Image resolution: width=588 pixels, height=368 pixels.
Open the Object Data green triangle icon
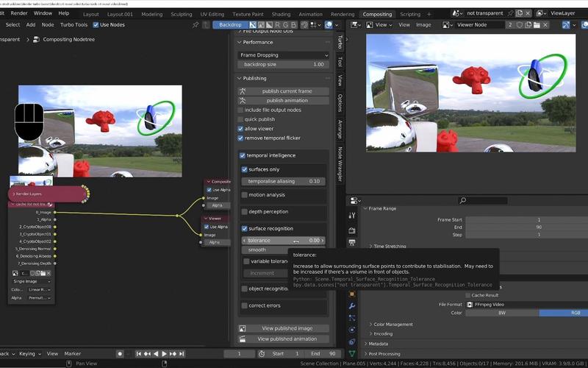pyautogui.click(x=352, y=353)
